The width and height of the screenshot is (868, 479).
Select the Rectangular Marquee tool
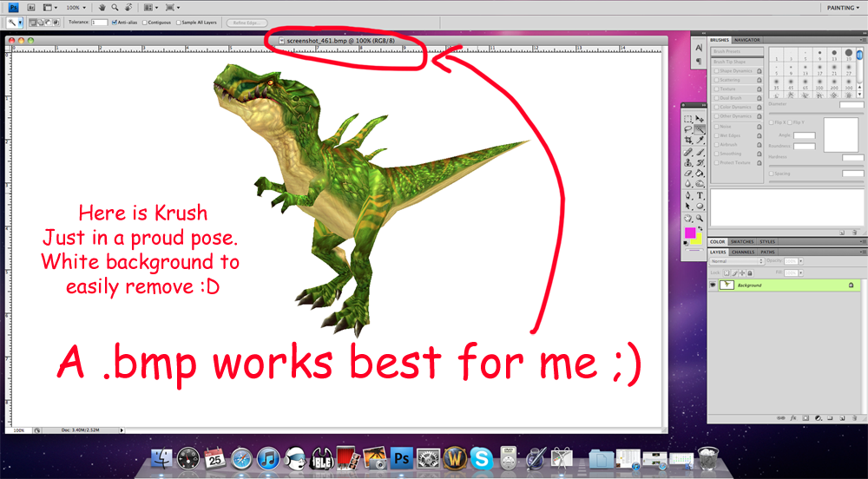click(x=687, y=119)
